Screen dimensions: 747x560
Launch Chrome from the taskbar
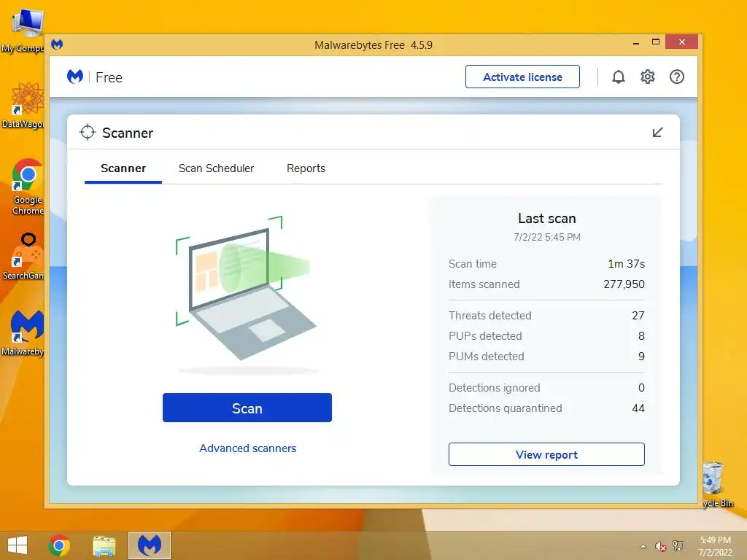(59, 545)
